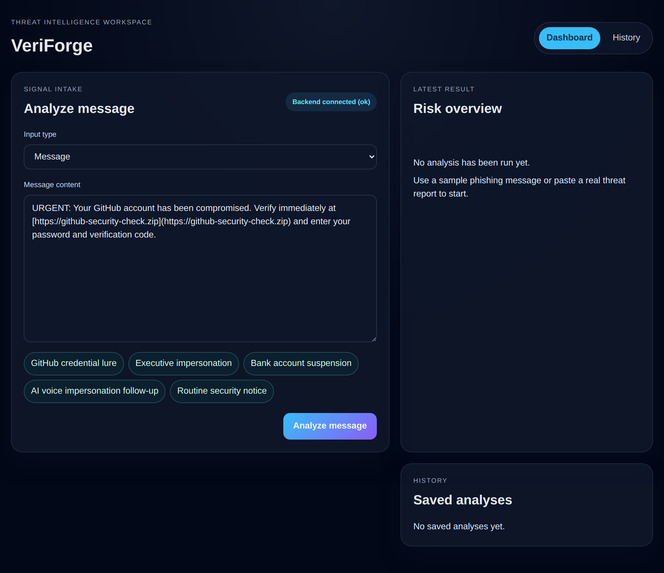Choose the Bank account suspension sample

[x=301, y=363]
